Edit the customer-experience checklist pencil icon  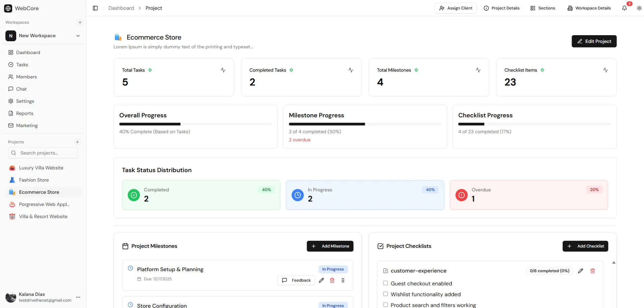click(580, 271)
